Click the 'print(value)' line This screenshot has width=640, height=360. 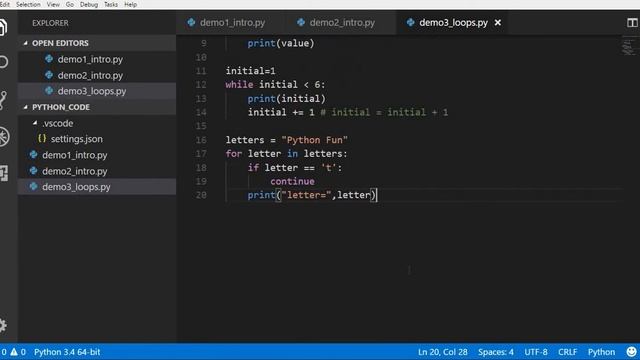tap(281, 43)
